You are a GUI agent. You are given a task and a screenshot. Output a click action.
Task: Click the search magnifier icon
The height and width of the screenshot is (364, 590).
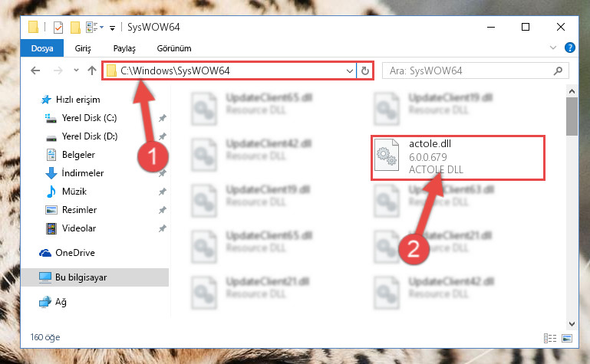559,71
